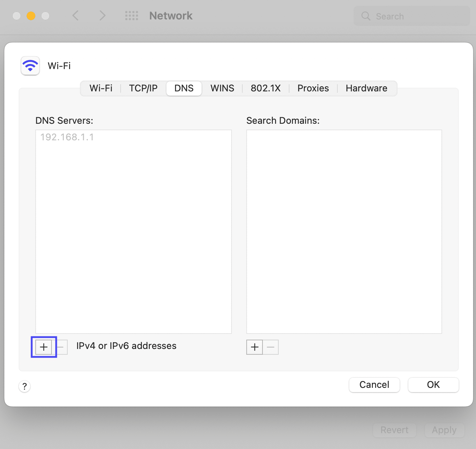The width and height of the screenshot is (476, 449).
Task: Apply the network settings
Action: (x=444, y=430)
